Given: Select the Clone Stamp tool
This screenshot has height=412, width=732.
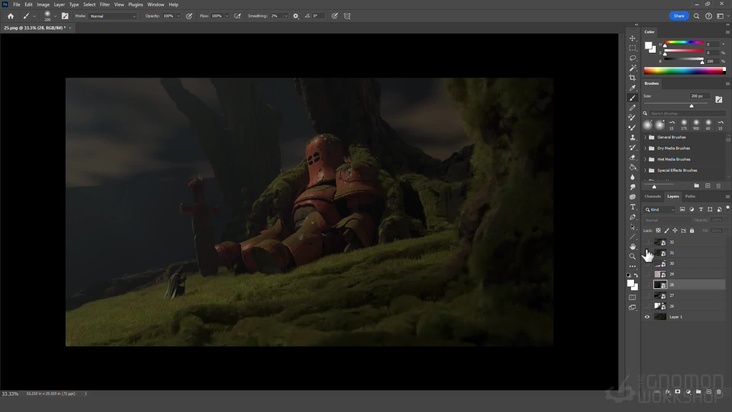Looking at the screenshot, I should (633, 138).
